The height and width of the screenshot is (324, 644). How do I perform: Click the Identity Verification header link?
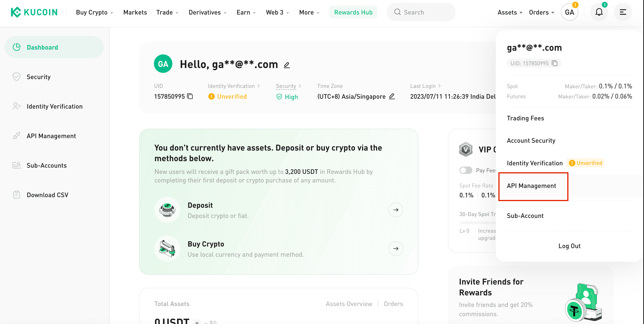(234, 86)
